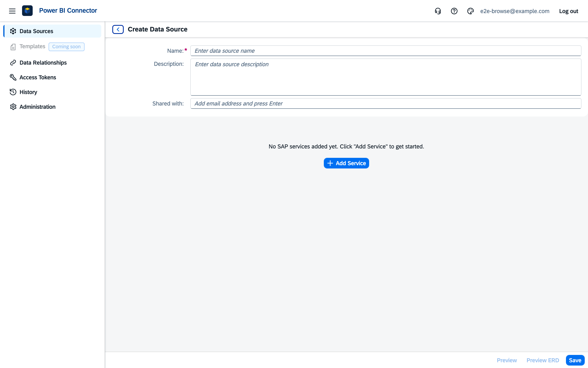Screen dimensions: 588x368
Task: Click the Create Data Source heading
Action: click(157, 29)
